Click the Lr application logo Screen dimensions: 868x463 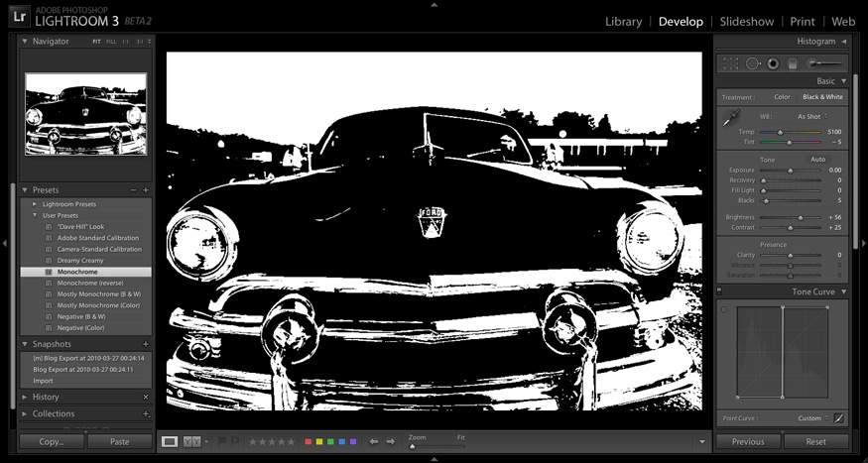click(x=20, y=17)
